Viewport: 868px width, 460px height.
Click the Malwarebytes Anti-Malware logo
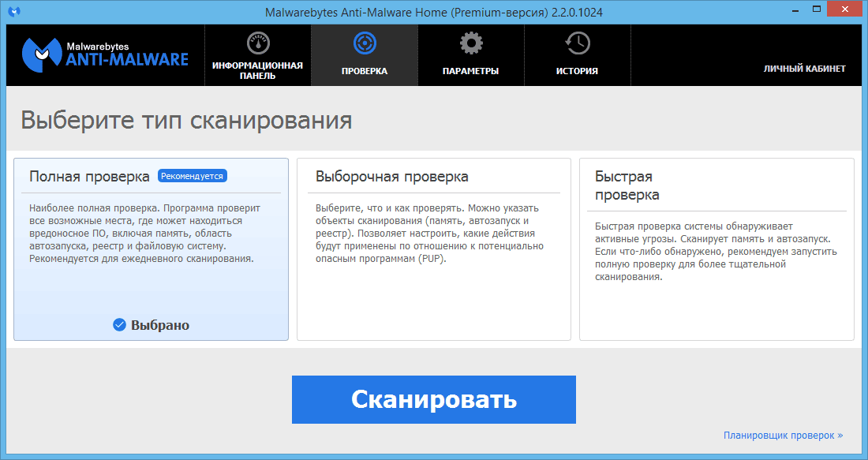click(x=105, y=55)
